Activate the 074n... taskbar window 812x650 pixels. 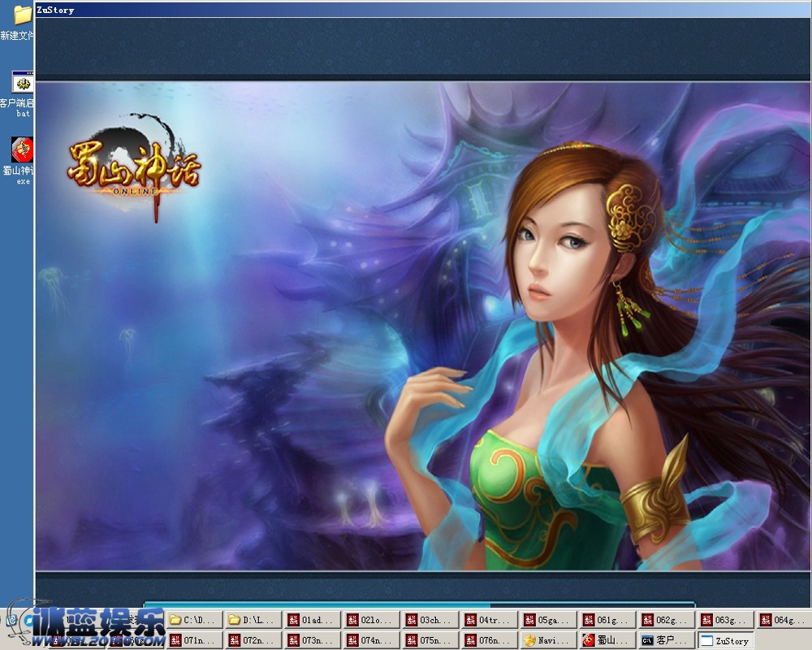click(x=372, y=640)
